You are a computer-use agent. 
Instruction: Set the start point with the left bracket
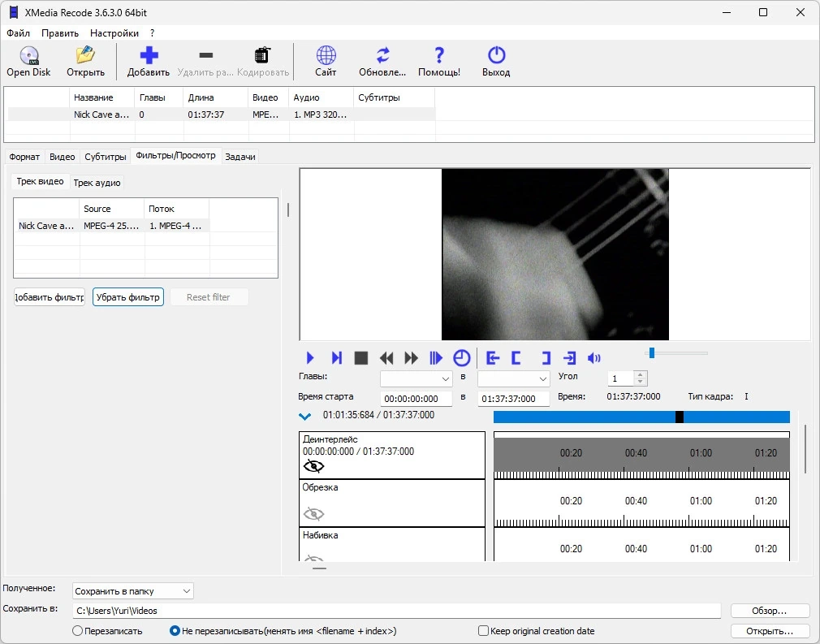(516, 358)
